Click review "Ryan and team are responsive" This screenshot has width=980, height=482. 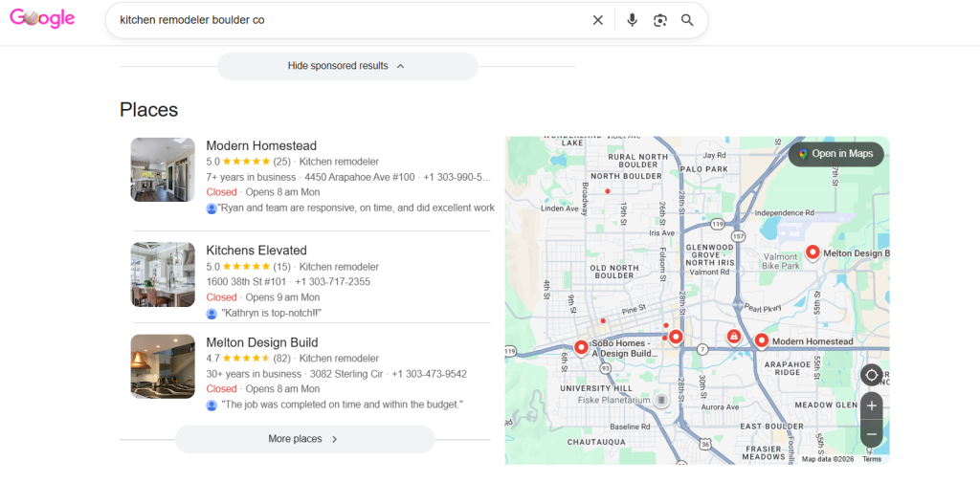point(356,208)
